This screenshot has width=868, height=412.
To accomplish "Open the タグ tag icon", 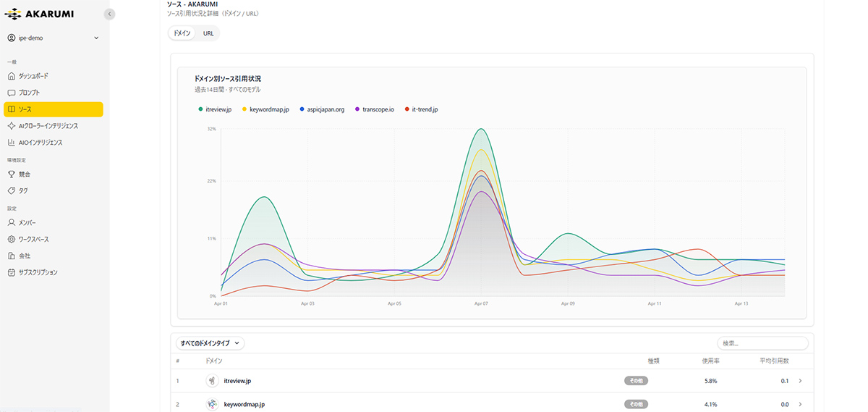I will point(11,191).
